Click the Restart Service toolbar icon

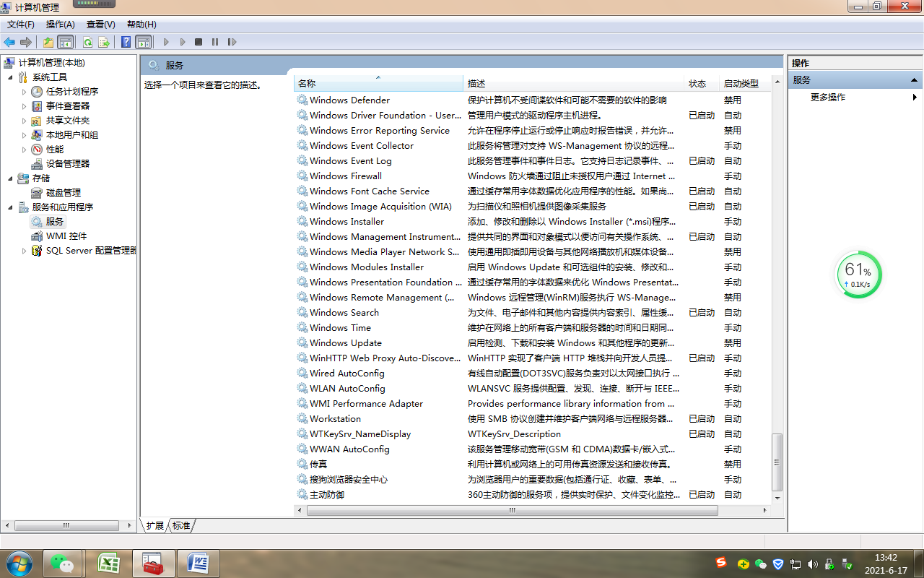232,42
